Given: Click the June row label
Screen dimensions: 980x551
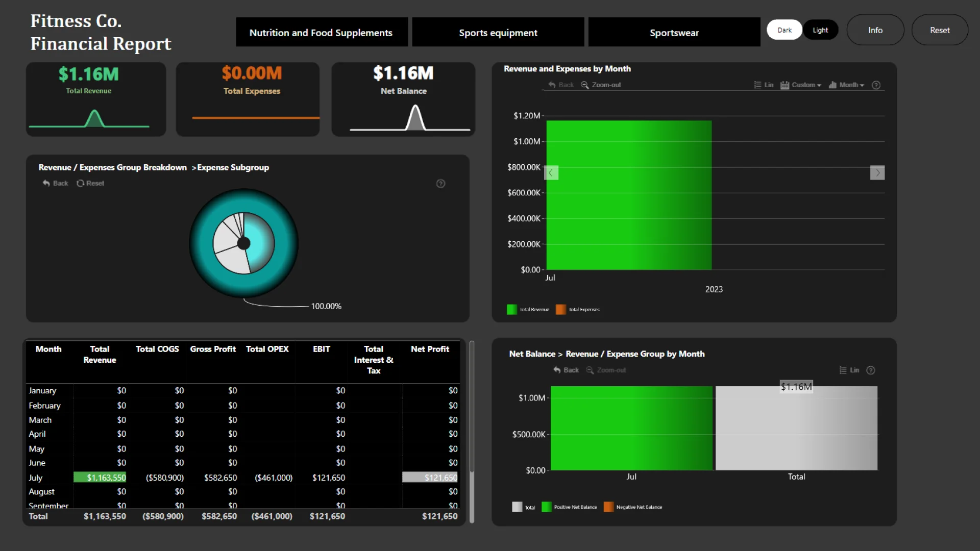Looking at the screenshot, I should coord(37,463).
